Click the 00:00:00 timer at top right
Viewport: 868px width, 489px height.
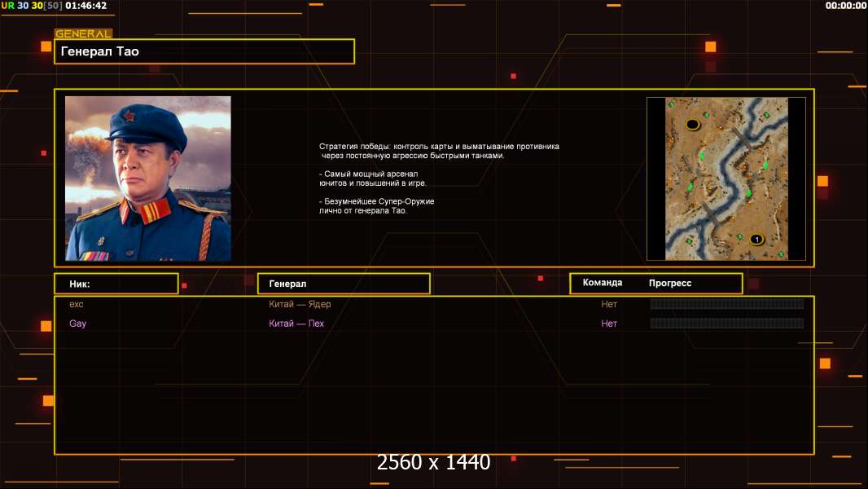pos(845,6)
